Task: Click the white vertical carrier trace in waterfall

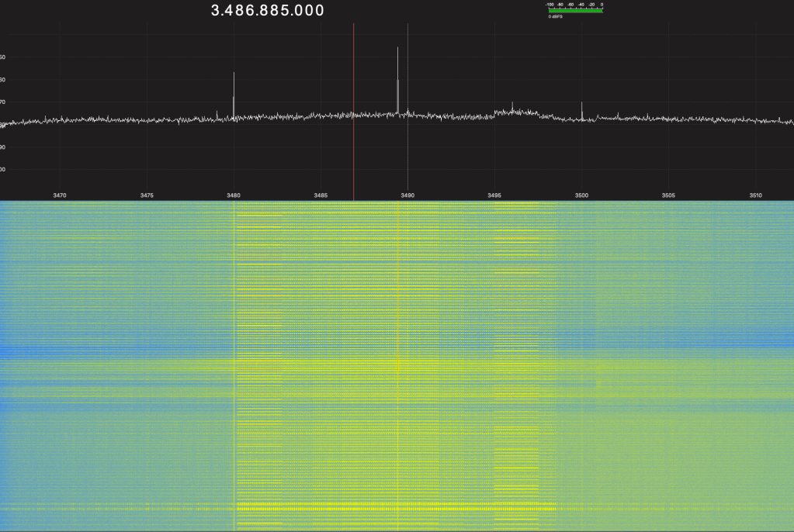Action: point(234,364)
